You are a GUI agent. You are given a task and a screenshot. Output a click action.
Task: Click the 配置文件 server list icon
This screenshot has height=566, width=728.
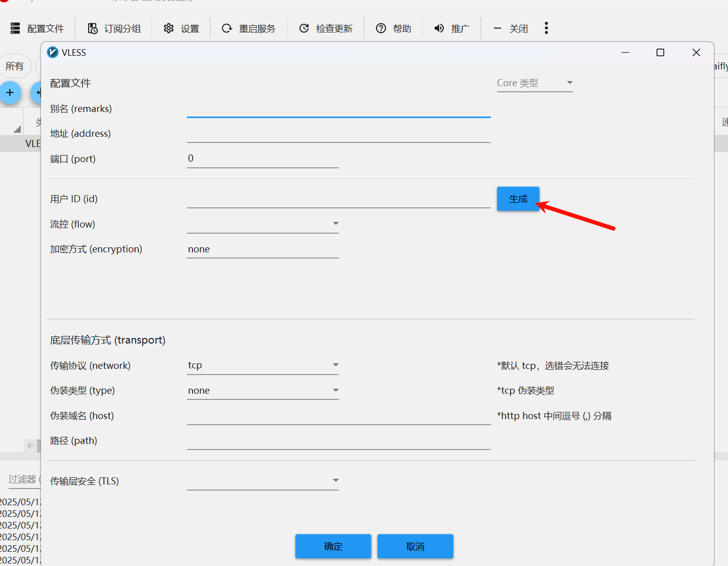15,28
